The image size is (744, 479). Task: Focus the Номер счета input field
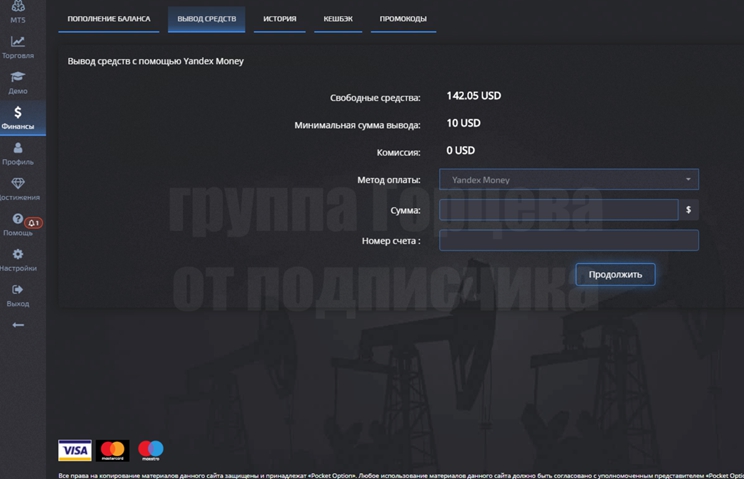568,241
